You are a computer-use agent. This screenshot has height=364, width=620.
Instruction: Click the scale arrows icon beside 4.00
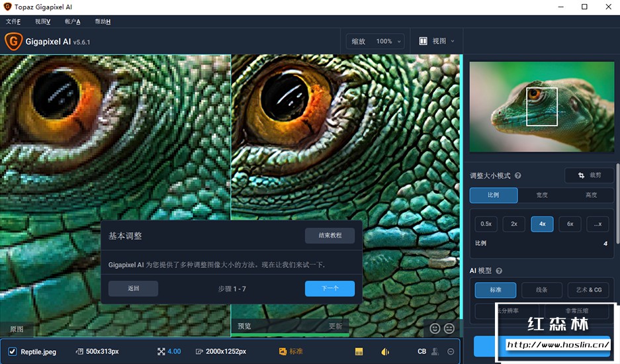click(x=161, y=351)
